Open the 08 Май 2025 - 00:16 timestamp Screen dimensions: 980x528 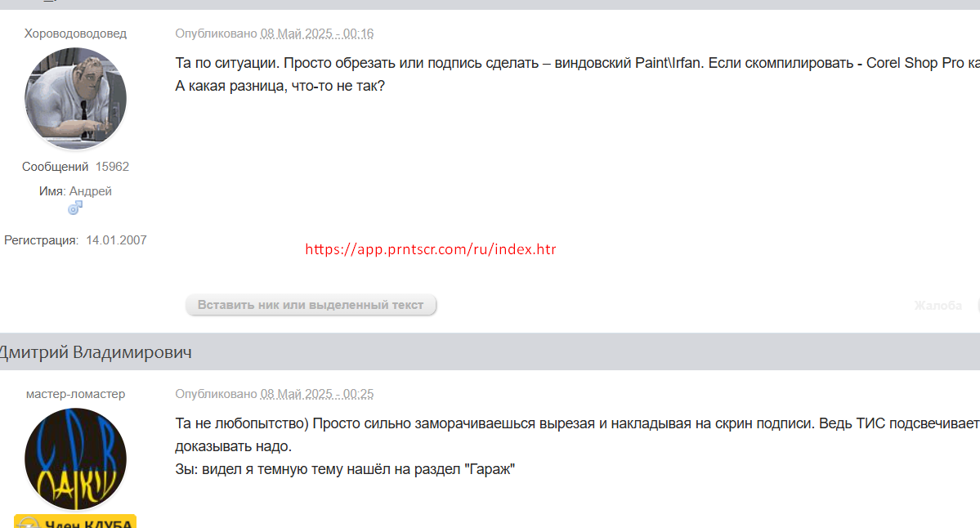(x=317, y=34)
